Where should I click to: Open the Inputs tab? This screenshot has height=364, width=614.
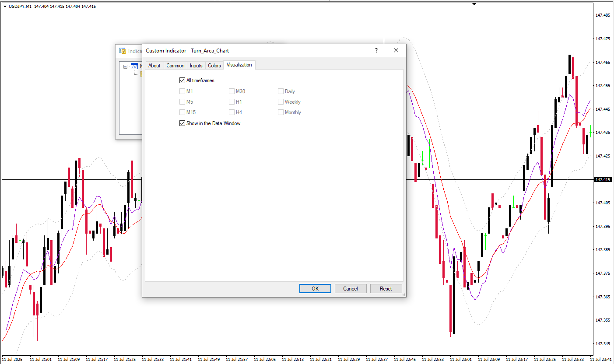196,66
